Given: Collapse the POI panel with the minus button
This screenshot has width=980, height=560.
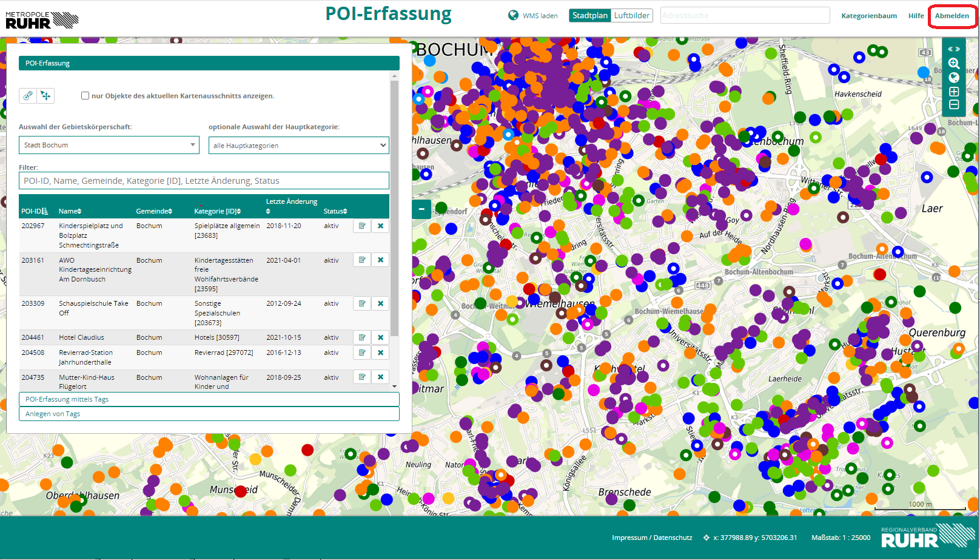Looking at the screenshot, I should [421, 209].
